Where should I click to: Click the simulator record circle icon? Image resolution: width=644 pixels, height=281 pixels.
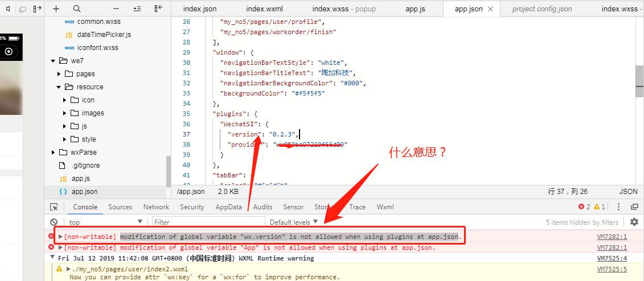click(x=9, y=51)
